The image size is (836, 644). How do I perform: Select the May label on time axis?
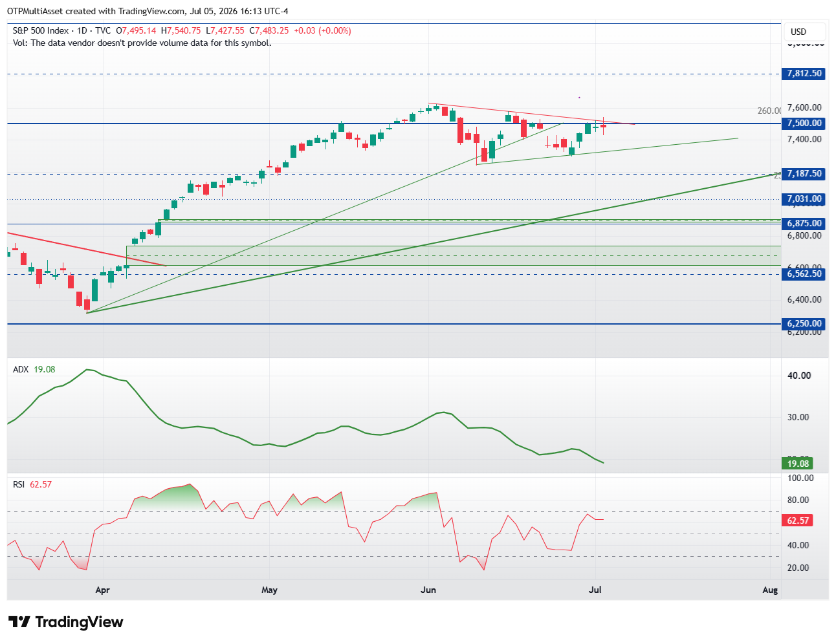point(269,590)
